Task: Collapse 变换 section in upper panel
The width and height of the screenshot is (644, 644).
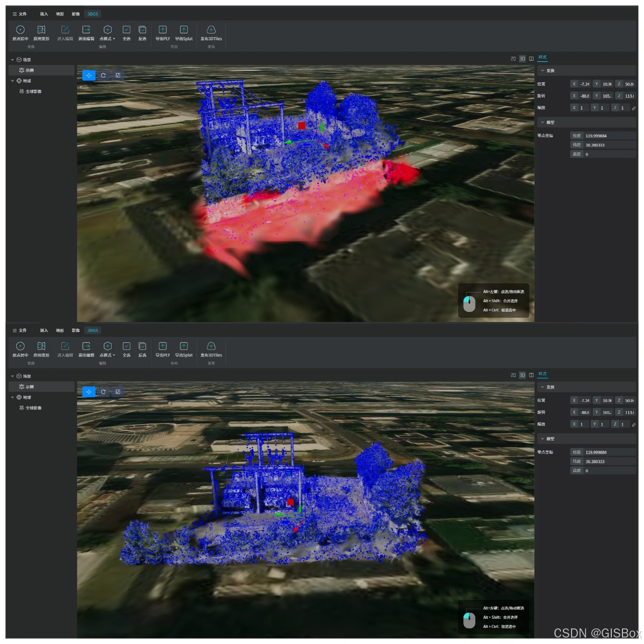Action: tap(543, 70)
